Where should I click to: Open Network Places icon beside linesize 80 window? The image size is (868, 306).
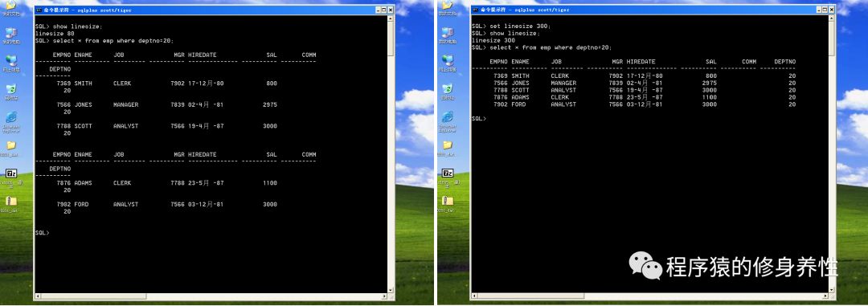pos(11,60)
